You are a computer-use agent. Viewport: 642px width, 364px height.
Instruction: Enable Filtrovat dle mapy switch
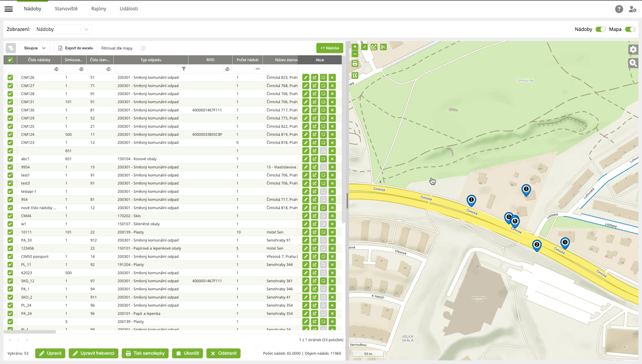point(142,48)
